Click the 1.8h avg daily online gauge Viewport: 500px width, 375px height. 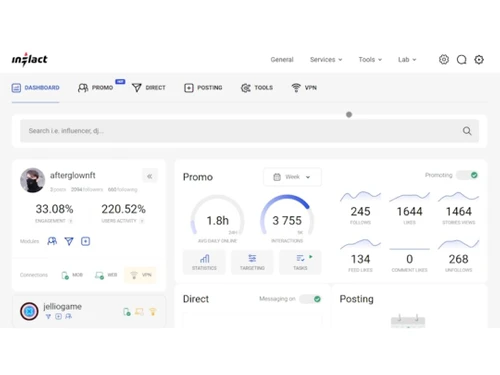click(x=217, y=218)
